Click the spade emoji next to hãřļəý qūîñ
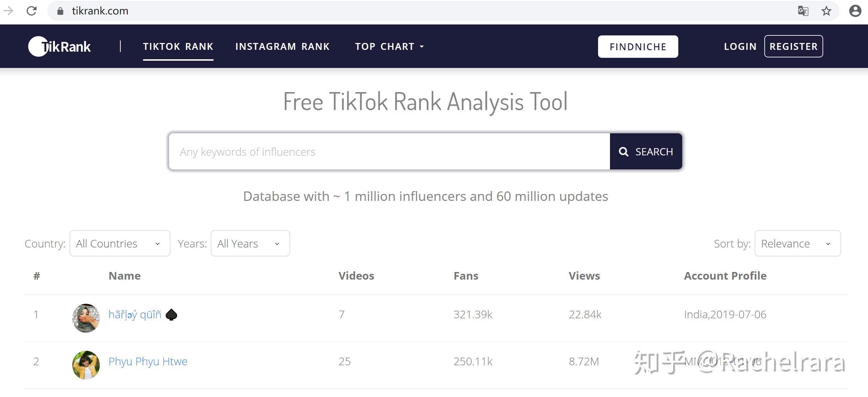 [171, 315]
